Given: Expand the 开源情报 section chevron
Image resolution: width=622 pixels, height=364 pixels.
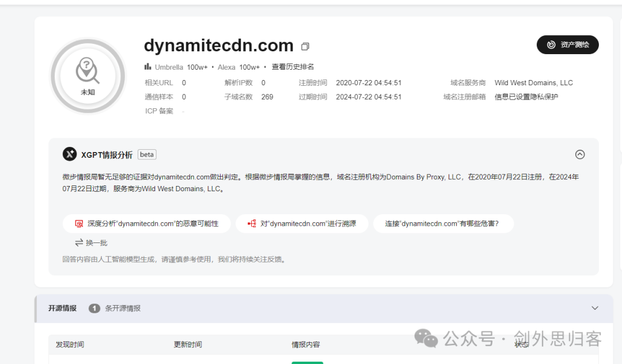Looking at the screenshot, I should click(594, 308).
